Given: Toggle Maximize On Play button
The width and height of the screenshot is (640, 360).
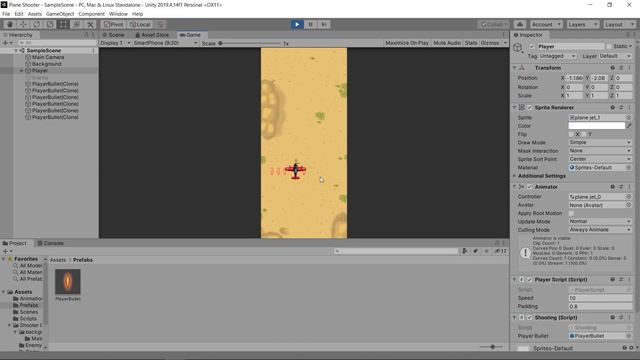Looking at the screenshot, I should [x=407, y=43].
